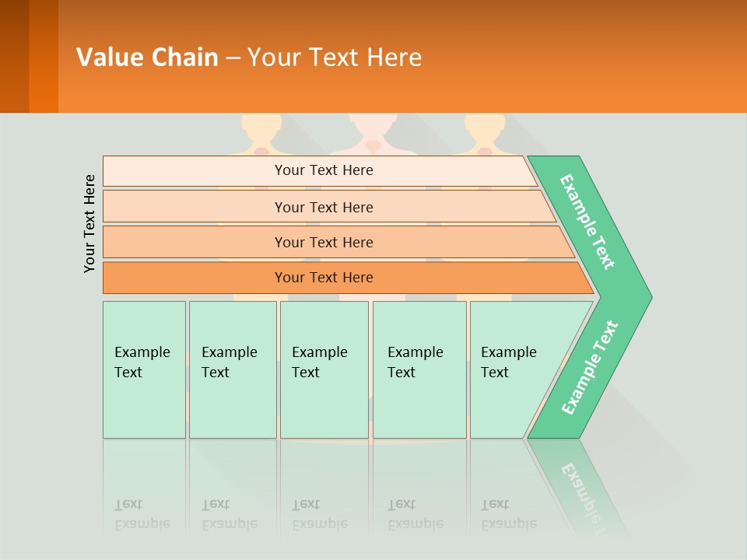Click the third green "Example Text" box
The image size is (747, 560).
tap(323, 362)
